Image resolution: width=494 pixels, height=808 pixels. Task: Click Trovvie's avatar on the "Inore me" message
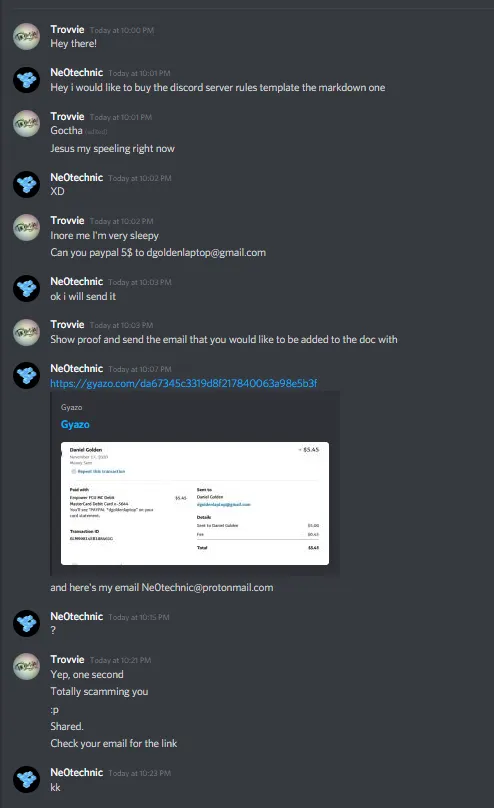(x=26, y=228)
